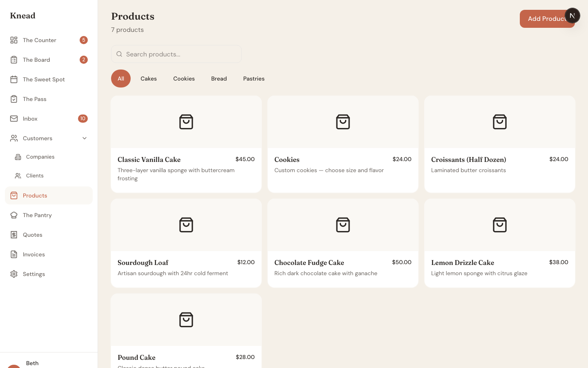The height and width of the screenshot is (368, 588).
Task: Select The Board clipboard icon
Action: (x=14, y=60)
